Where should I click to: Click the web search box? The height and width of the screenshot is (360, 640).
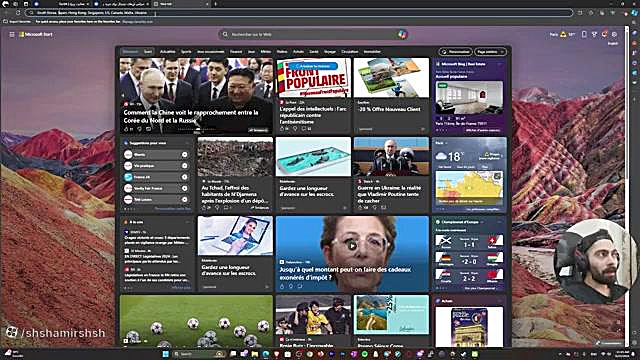click(313, 35)
